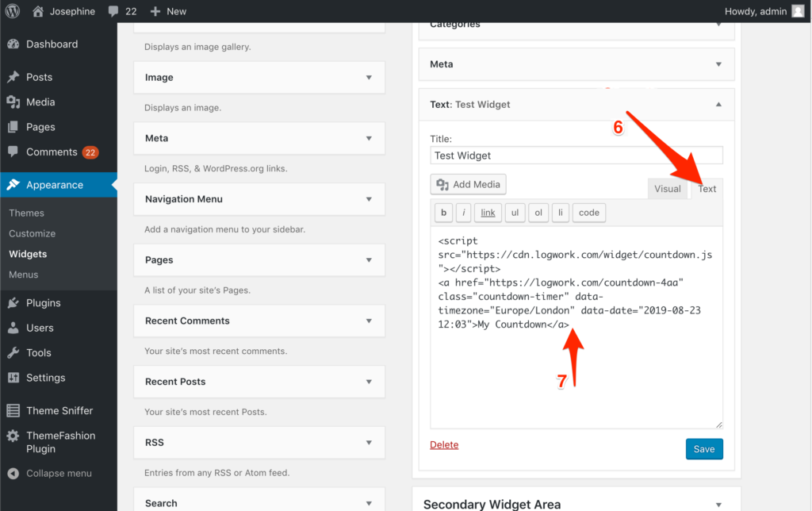Screen dimensions: 812x511
Task: Open the Themes submenu item
Action: (26, 213)
